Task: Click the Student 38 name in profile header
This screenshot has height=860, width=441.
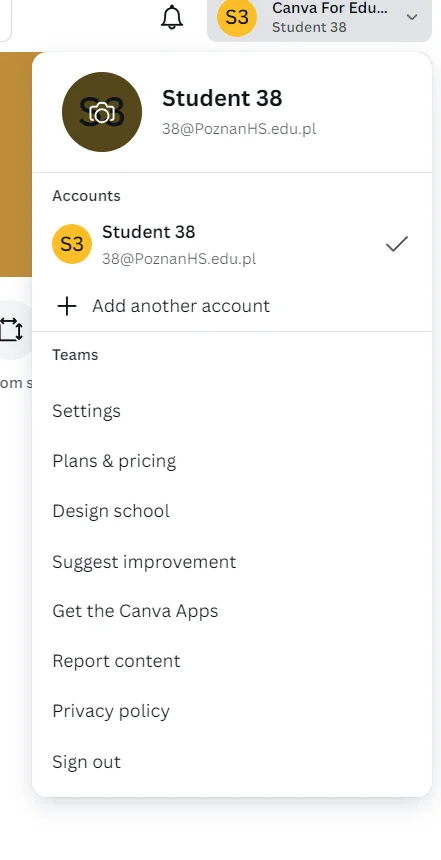Action: (x=222, y=98)
